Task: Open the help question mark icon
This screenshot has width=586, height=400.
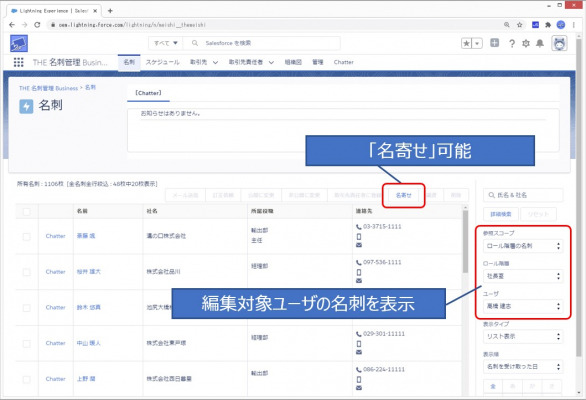Action: coord(512,43)
